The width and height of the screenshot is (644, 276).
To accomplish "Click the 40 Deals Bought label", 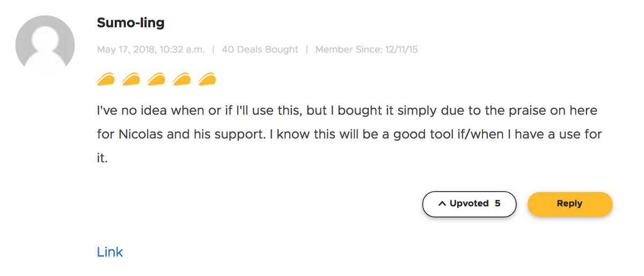I will (x=260, y=49).
